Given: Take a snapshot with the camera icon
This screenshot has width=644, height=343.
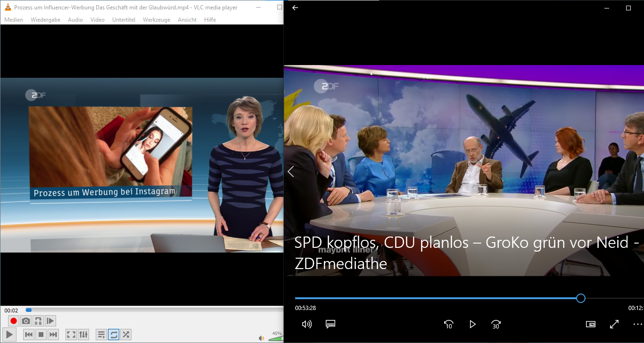Looking at the screenshot, I should (x=26, y=321).
